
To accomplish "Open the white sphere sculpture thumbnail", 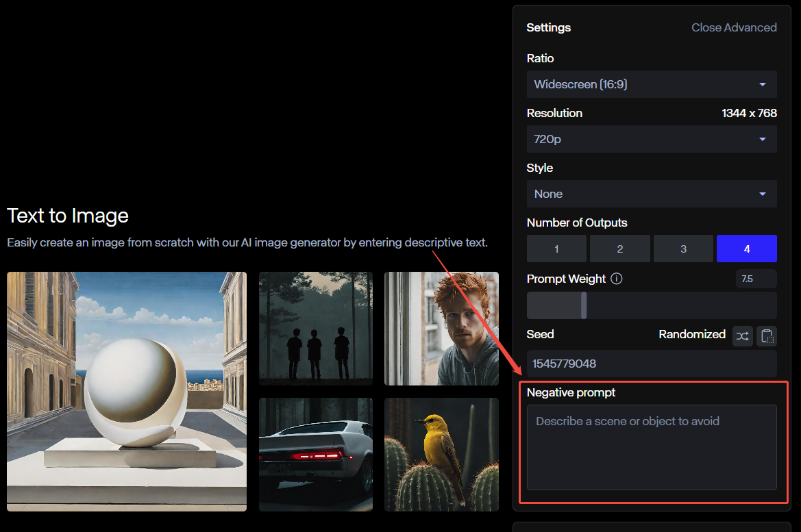I will pyautogui.click(x=127, y=392).
